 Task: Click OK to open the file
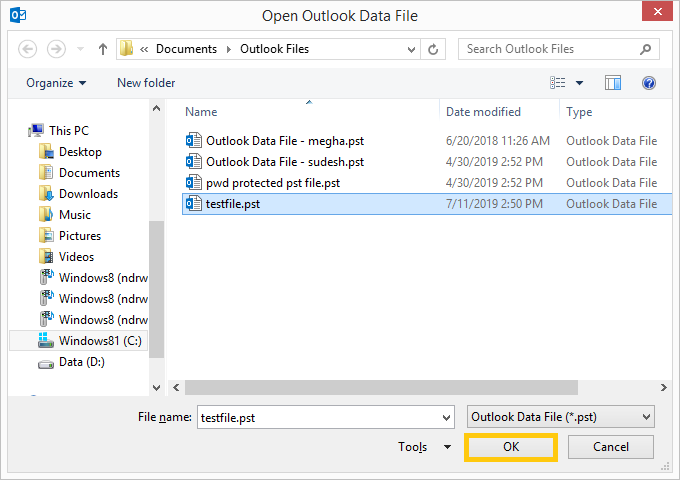(511, 447)
